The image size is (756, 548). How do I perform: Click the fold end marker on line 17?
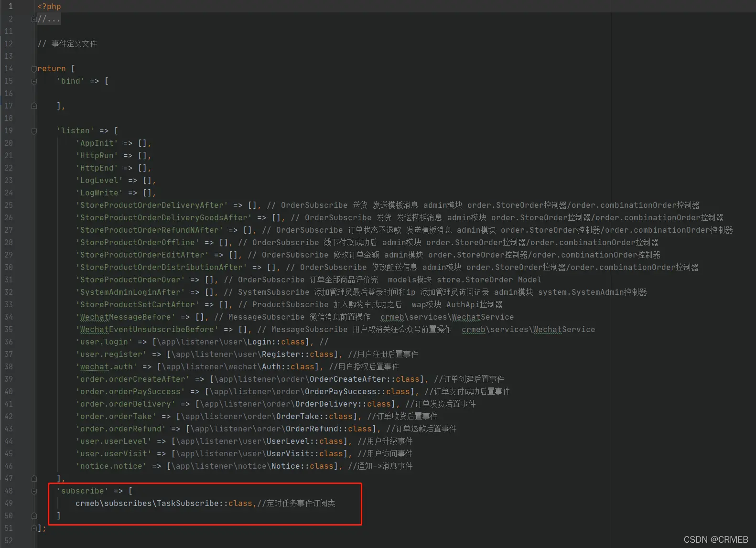[34, 106]
